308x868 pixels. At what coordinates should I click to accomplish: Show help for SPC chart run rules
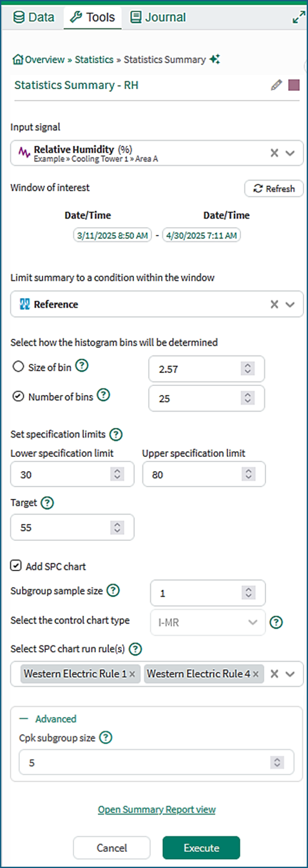(x=136, y=649)
